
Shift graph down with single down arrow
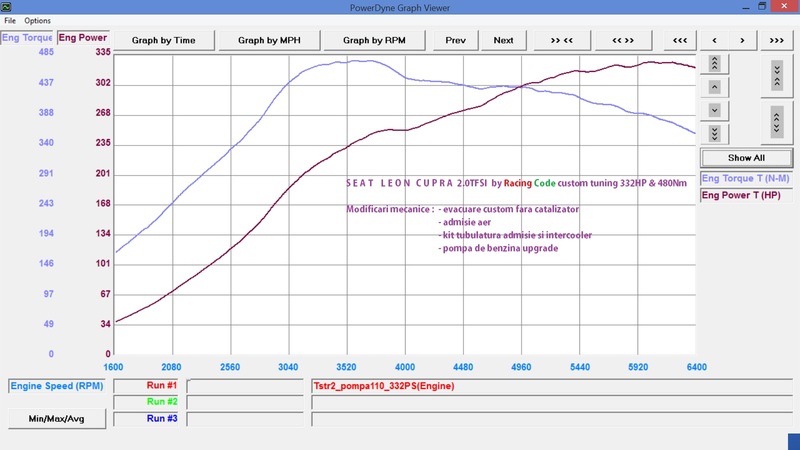coord(714,110)
